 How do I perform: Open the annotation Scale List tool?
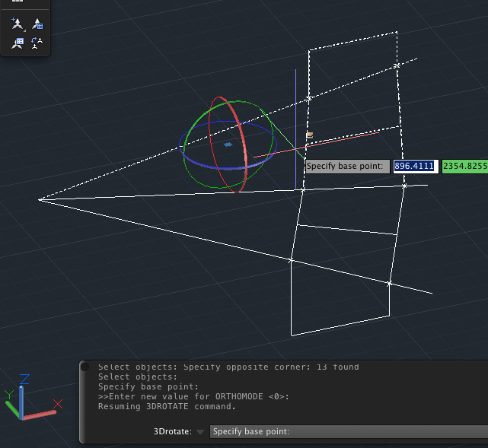coord(18,43)
